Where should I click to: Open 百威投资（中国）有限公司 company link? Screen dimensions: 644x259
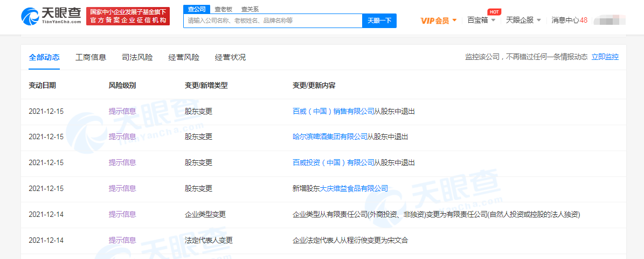(333, 163)
